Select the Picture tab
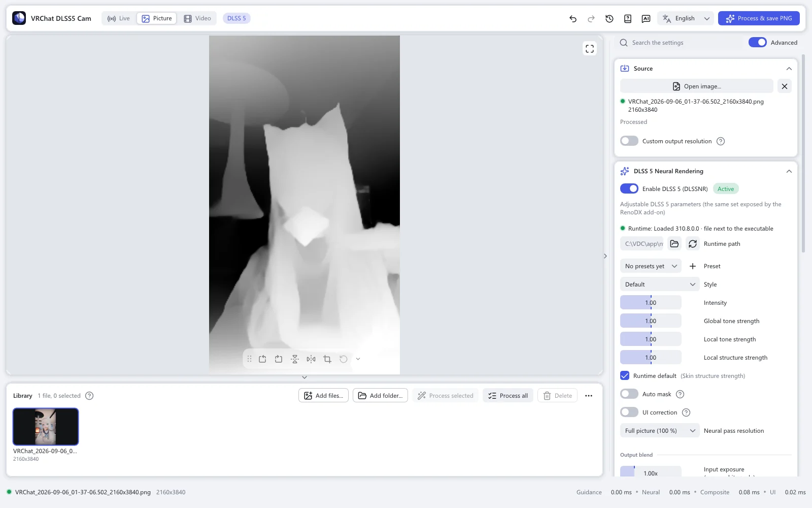Image resolution: width=812 pixels, height=508 pixels. point(157,19)
